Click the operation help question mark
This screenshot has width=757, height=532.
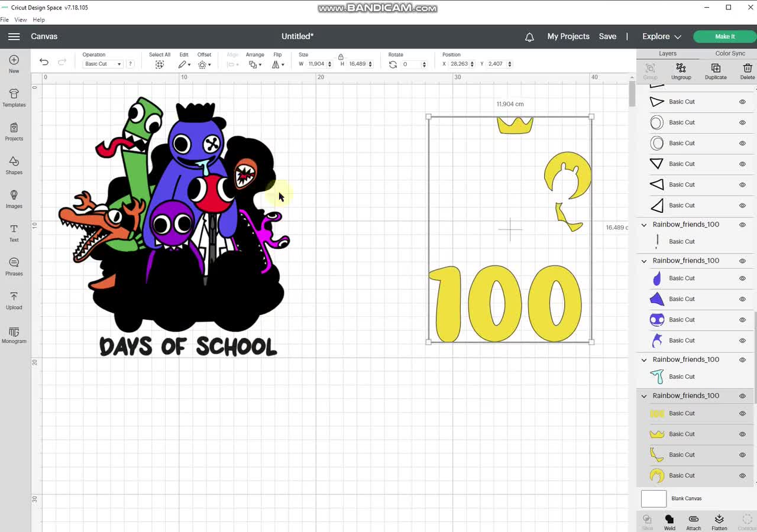click(x=130, y=64)
